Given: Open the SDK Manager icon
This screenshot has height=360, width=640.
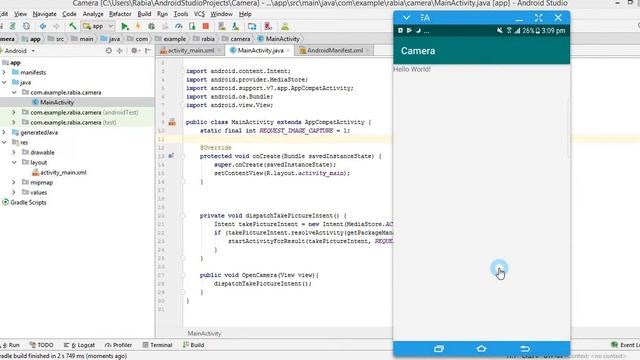Looking at the screenshot, I should (236, 27).
